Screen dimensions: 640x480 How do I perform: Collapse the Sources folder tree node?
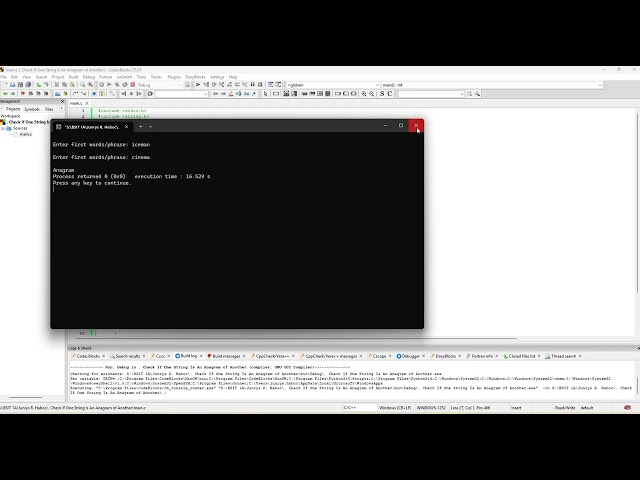(x=3, y=128)
